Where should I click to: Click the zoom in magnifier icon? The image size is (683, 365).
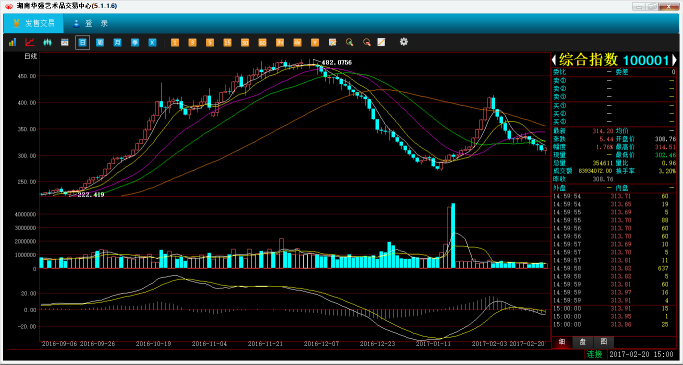click(349, 42)
